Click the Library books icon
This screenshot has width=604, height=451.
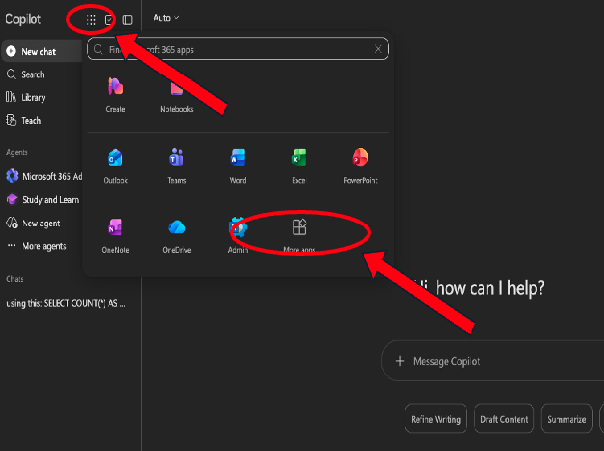[x=11, y=97]
